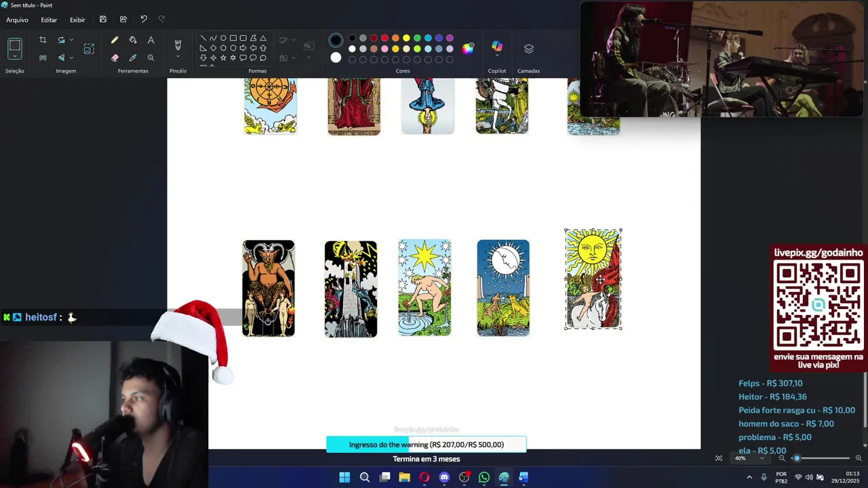Image resolution: width=868 pixels, height=488 pixels.
Task: Select primary color 1 black circle
Action: (x=336, y=41)
